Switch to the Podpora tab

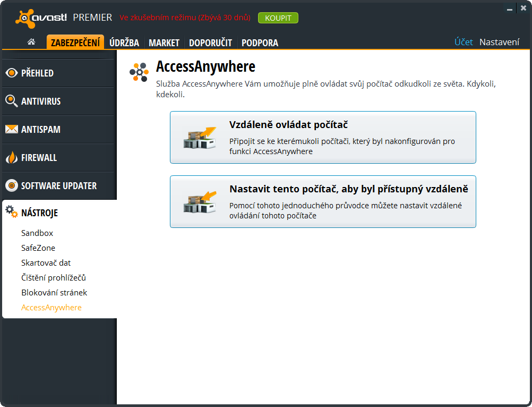coord(260,43)
